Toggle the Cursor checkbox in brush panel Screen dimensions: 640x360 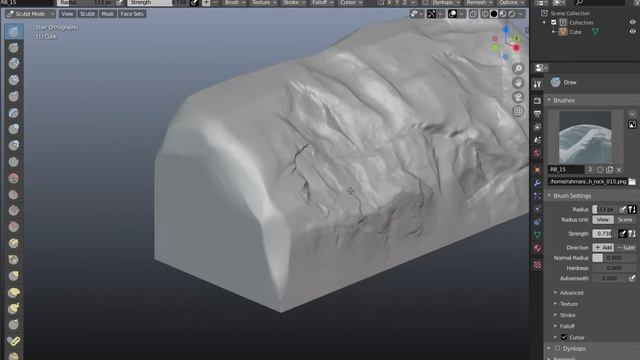tap(564, 337)
